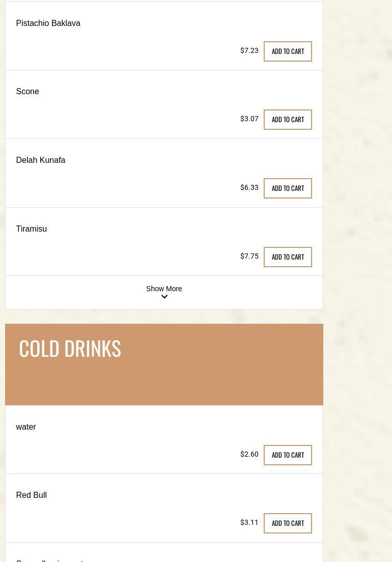Click the $3.07 Scone price
This screenshot has width=392, height=562.
tap(249, 119)
